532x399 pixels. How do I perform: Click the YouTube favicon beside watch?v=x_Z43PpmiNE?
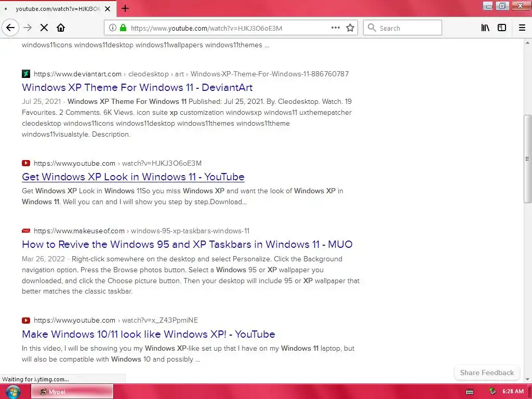(26, 320)
